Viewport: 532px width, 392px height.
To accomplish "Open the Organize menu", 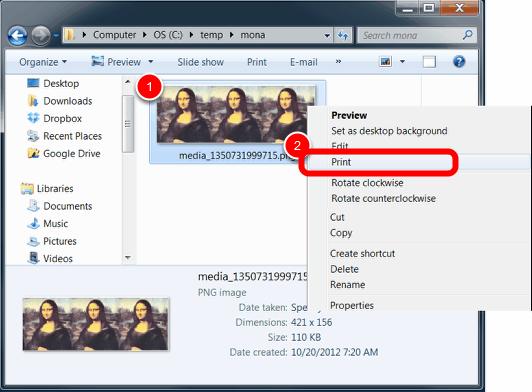I will [x=43, y=62].
